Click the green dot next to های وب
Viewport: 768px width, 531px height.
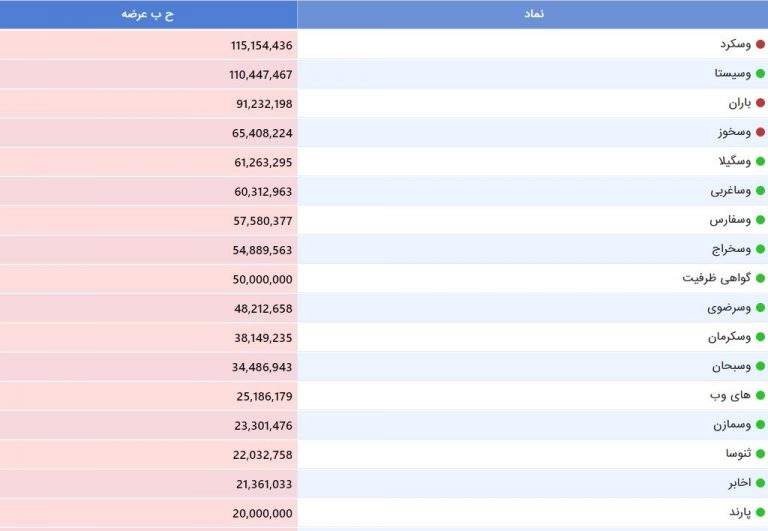click(760, 395)
